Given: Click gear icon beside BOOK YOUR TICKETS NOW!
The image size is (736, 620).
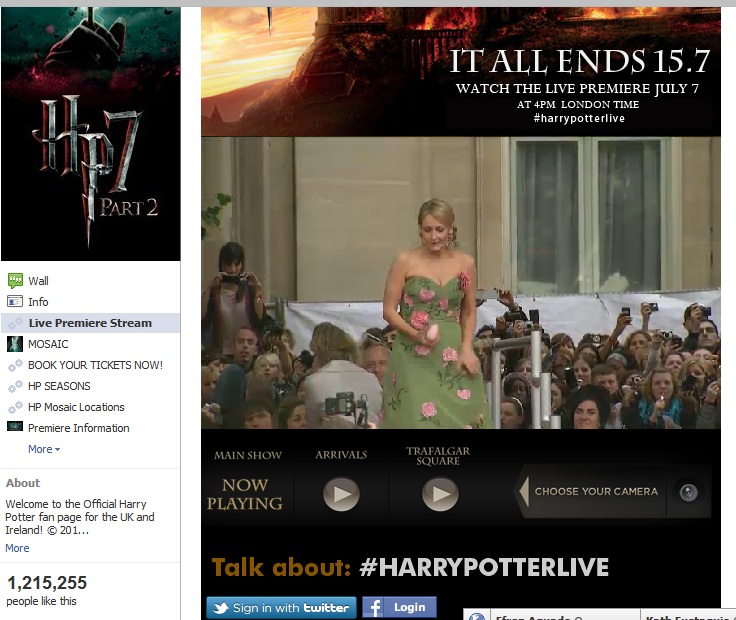Looking at the screenshot, I should pos(15,365).
